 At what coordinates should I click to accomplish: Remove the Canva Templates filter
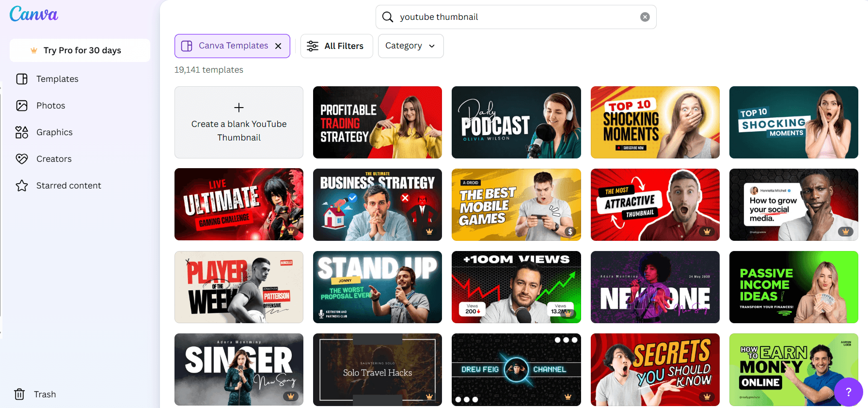point(278,46)
